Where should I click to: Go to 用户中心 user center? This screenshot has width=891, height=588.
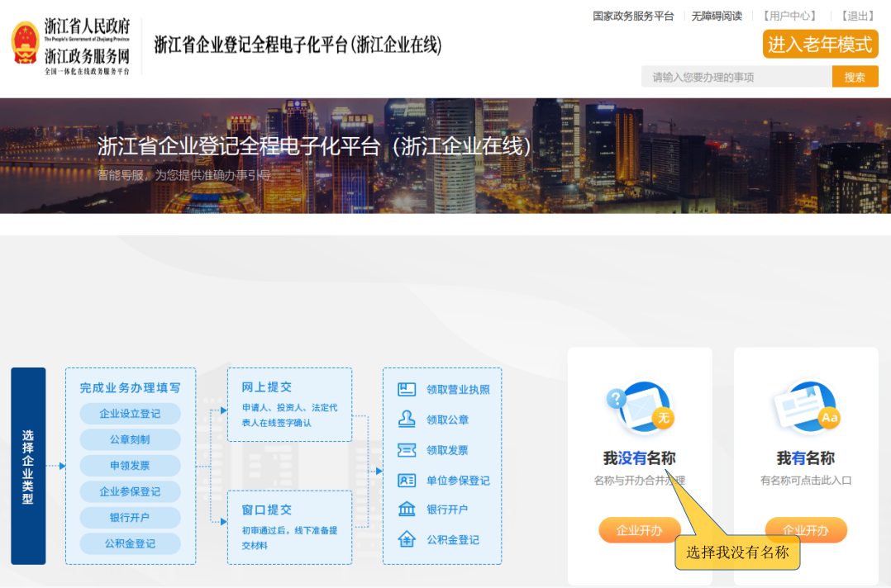789,16
